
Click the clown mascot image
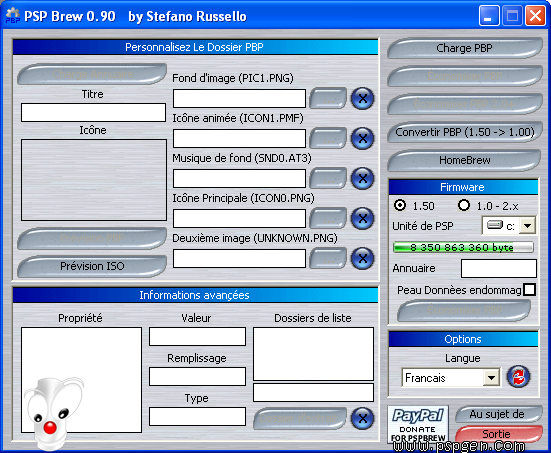click(x=54, y=413)
